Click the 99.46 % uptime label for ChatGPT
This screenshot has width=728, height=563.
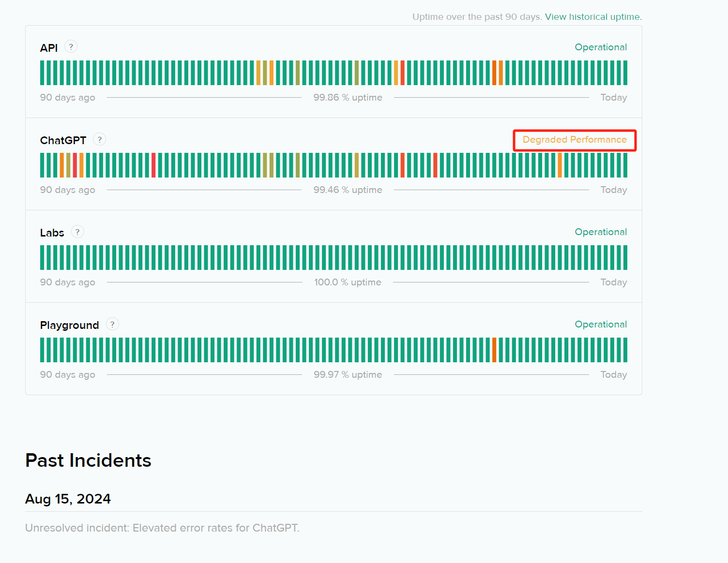348,190
